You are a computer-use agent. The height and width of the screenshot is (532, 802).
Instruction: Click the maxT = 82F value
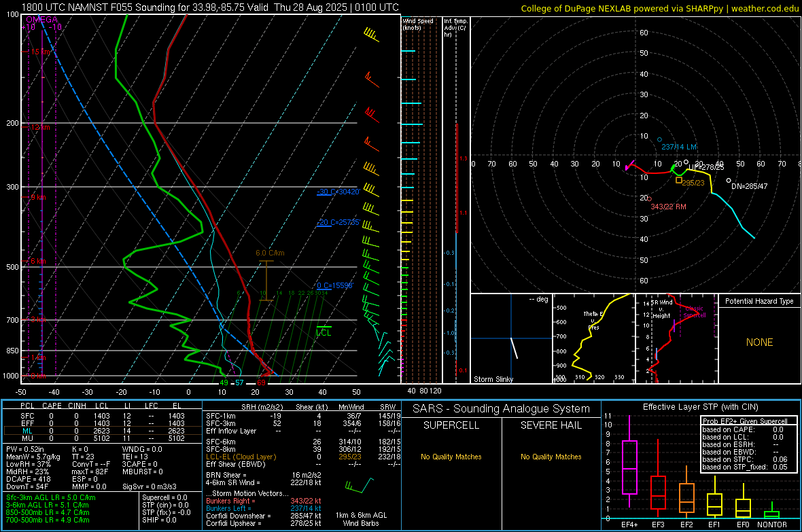coord(90,472)
